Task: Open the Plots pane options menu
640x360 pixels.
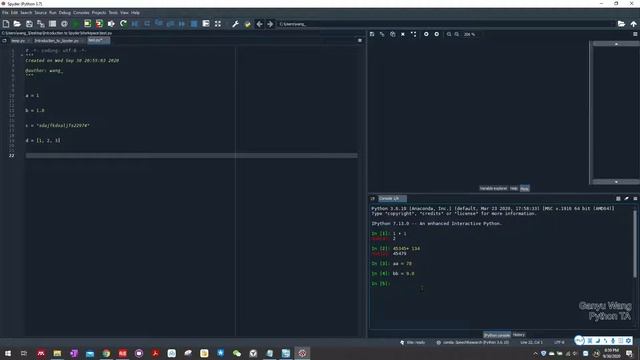Action: point(635,34)
